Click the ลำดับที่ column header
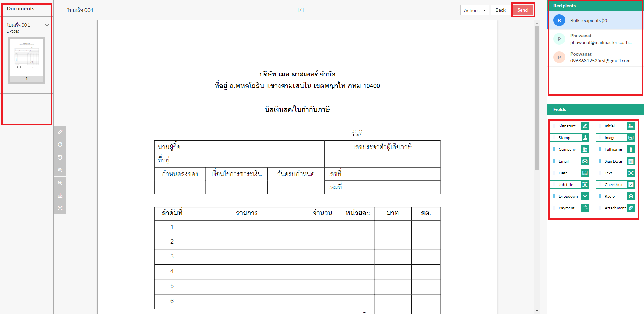 (172, 213)
